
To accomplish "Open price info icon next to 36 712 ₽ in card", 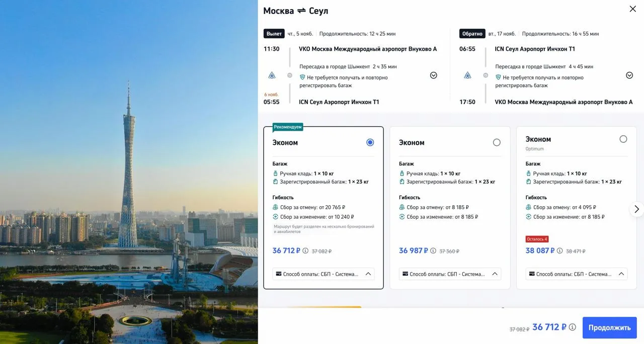I will point(305,250).
